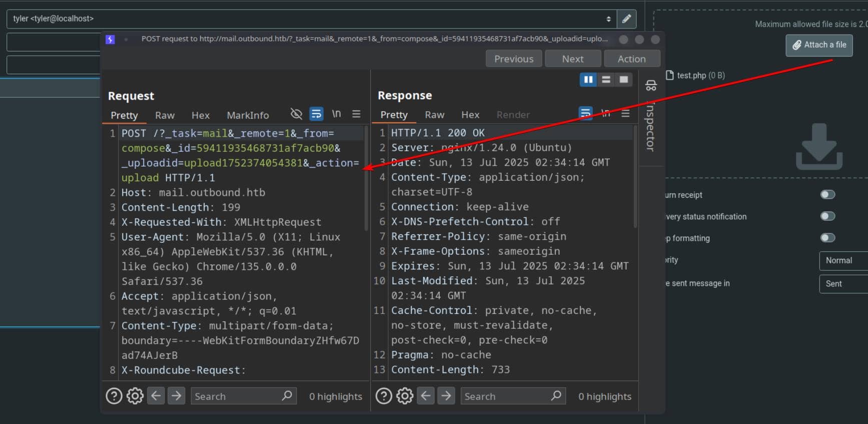Click the Response pane search field
Viewport: 868px width, 424px height.
[513, 396]
